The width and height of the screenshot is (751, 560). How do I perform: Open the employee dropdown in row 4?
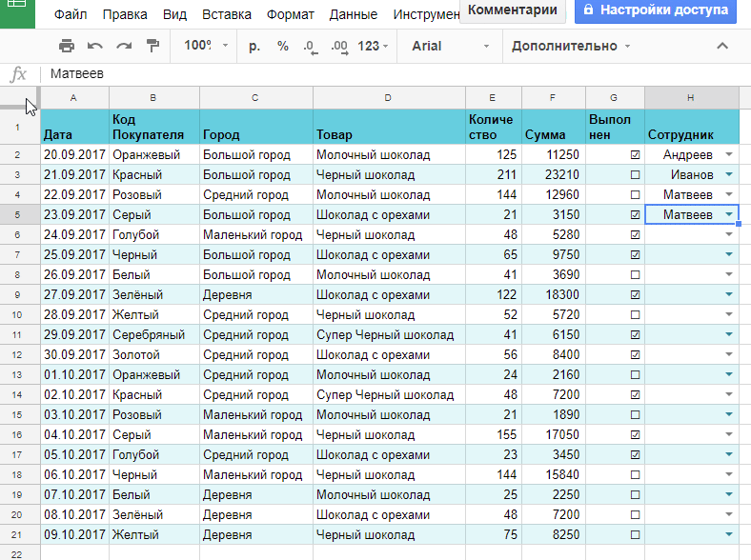(729, 195)
